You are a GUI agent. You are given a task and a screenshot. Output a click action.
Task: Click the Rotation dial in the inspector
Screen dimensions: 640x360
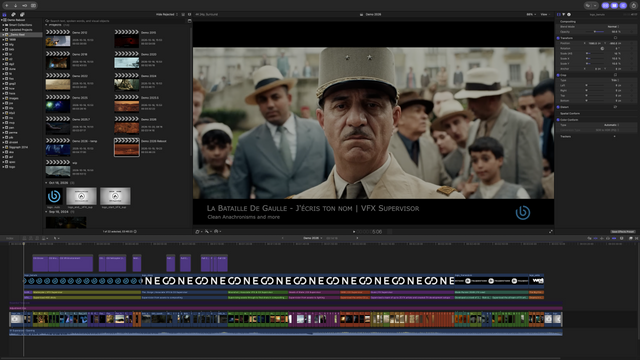[602, 49]
